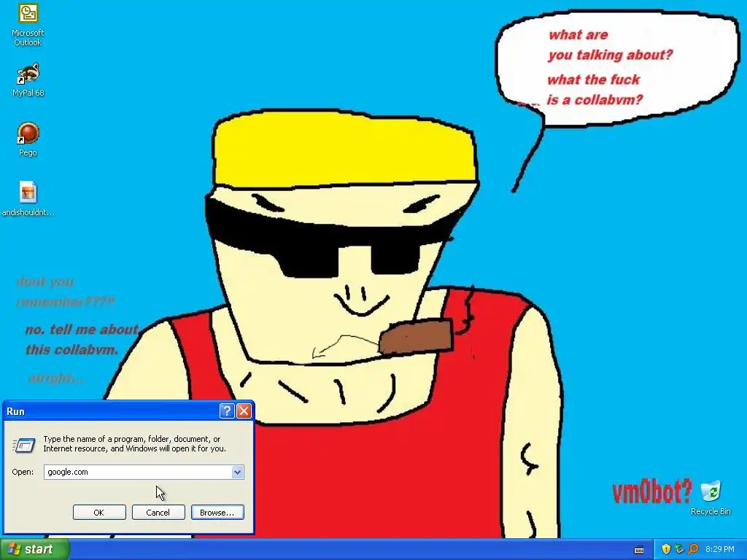Image resolution: width=747 pixels, height=560 pixels.
Task: Expand the Open field dropdown arrow
Action: coord(237,472)
